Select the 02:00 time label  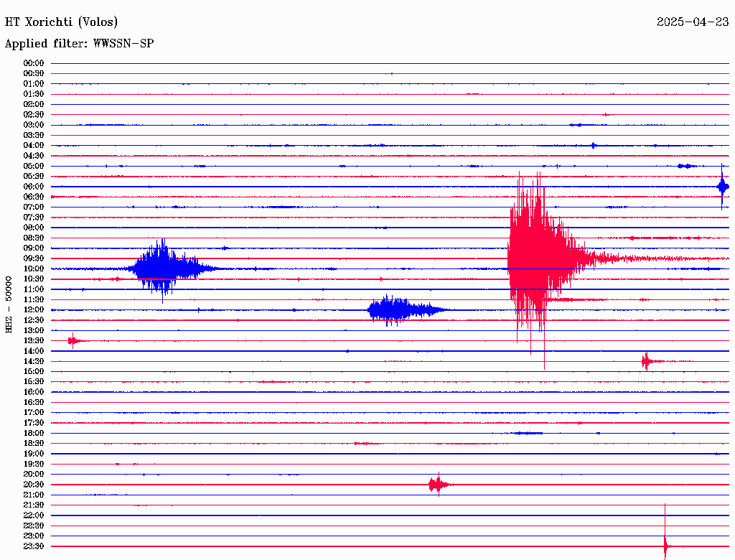(x=34, y=105)
